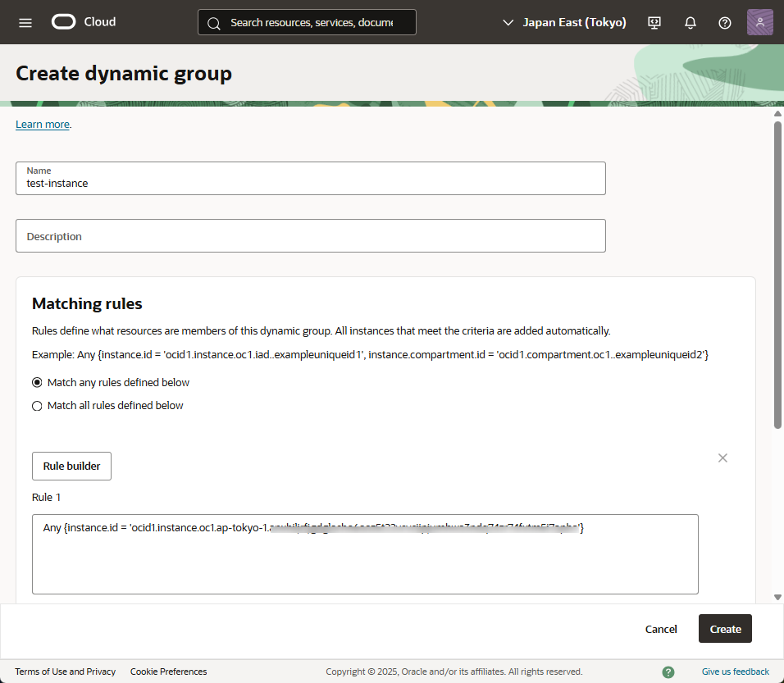Image resolution: width=784 pixels, height=683 pixels.
Task: Click the Oracle Cloud logo
Action: [x=84, y=22]
